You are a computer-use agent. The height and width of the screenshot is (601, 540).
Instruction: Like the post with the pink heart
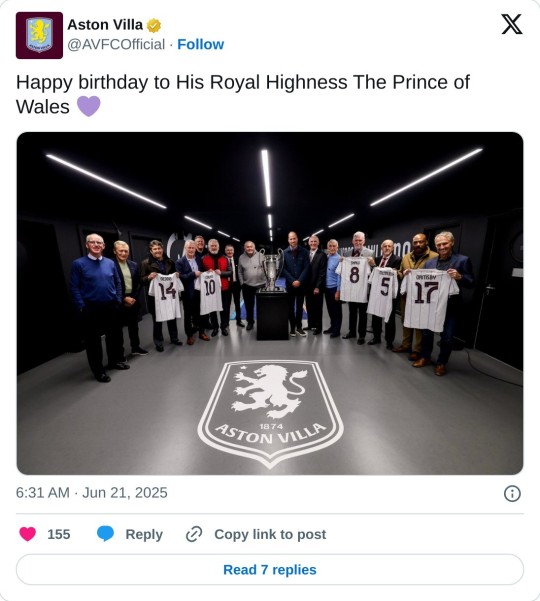point(28,534)
